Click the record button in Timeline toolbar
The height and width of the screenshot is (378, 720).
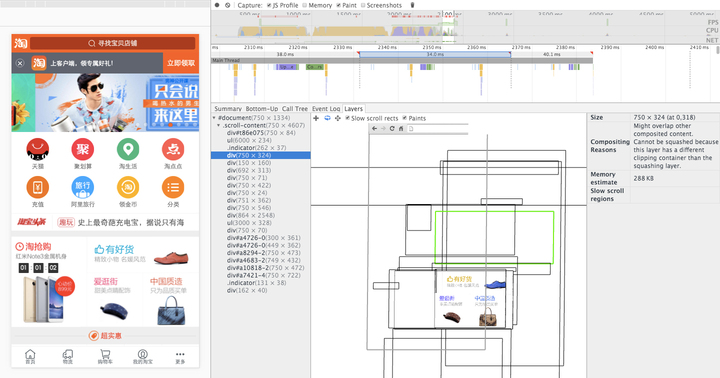(217, 5)
